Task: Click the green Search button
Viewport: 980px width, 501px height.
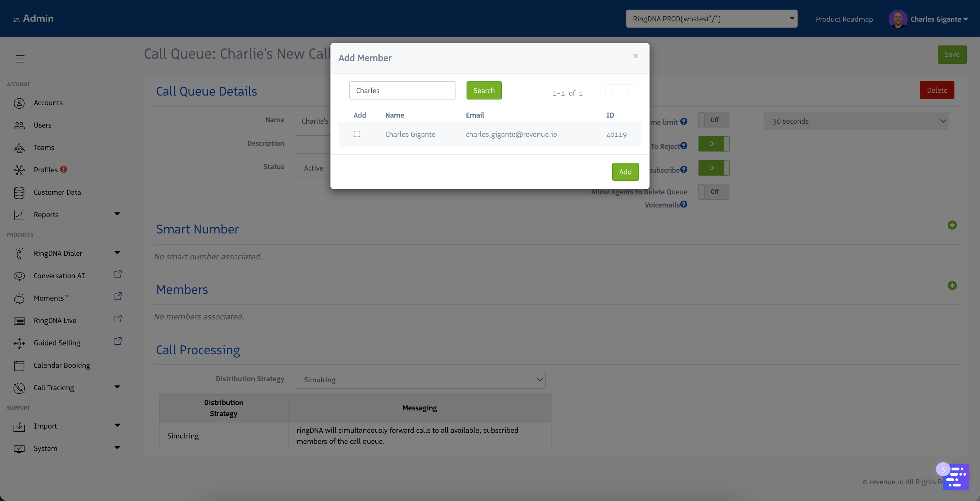Action: [484, 91]
